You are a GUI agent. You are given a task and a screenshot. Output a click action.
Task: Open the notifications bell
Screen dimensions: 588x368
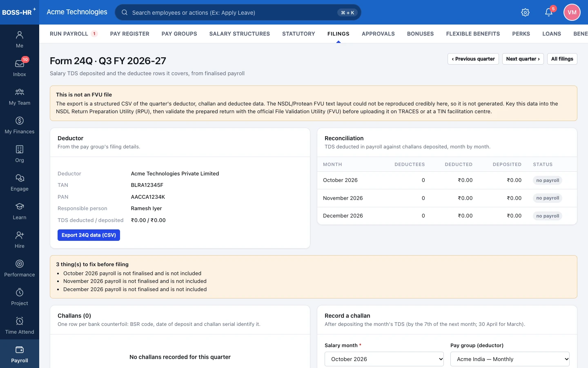point(549,12)
